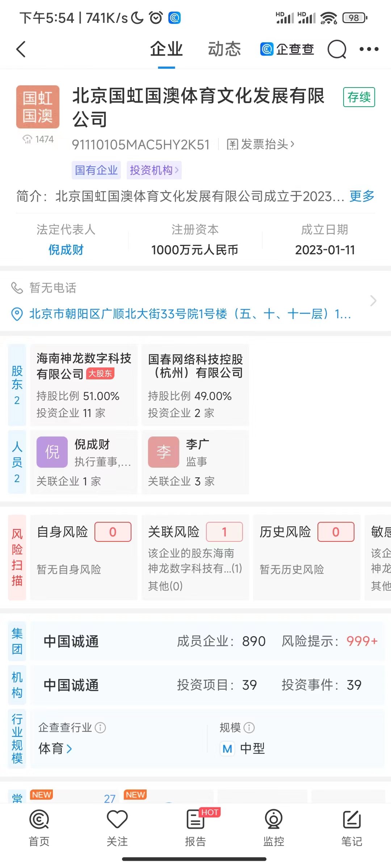Tap the phone icon next to 暂无电话
This screenshot has width=391, height=868.
pyautogui.click(x=17, y=288)
